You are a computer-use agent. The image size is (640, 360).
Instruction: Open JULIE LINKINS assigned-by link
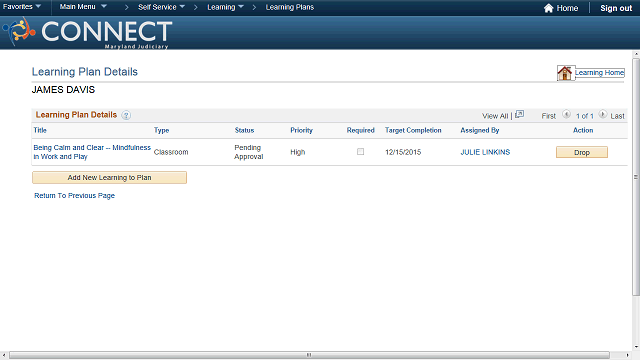[485, 152]
